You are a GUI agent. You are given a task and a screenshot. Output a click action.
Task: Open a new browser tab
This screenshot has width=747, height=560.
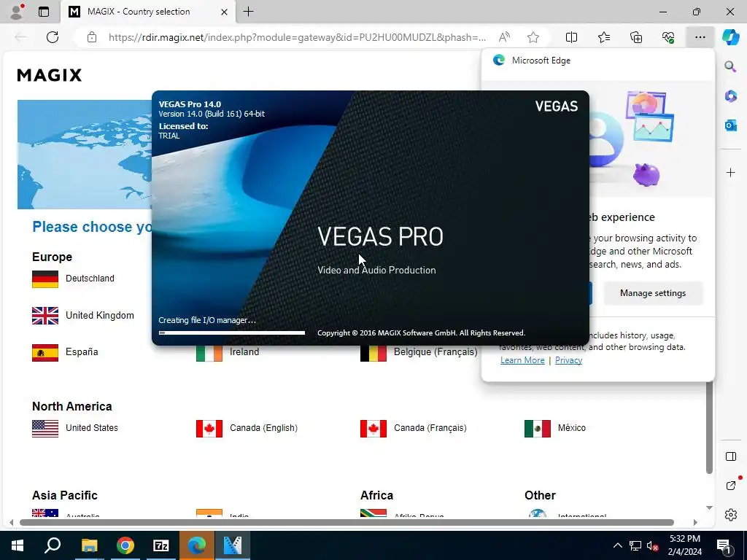click(x=248, y=12)
